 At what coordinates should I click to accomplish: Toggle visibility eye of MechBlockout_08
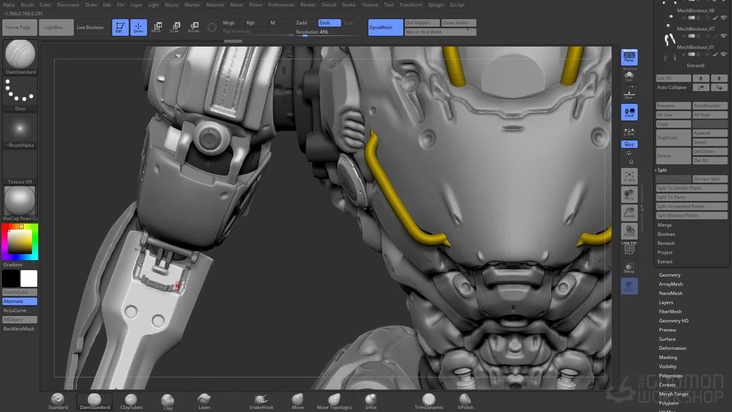[x=724, y=18]
